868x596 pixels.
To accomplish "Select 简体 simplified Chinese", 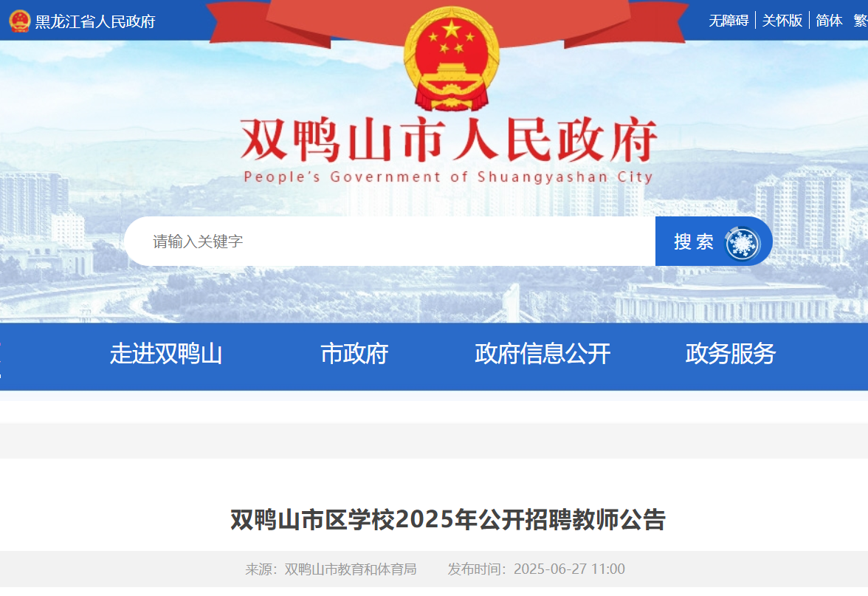I will click(830, 21).
